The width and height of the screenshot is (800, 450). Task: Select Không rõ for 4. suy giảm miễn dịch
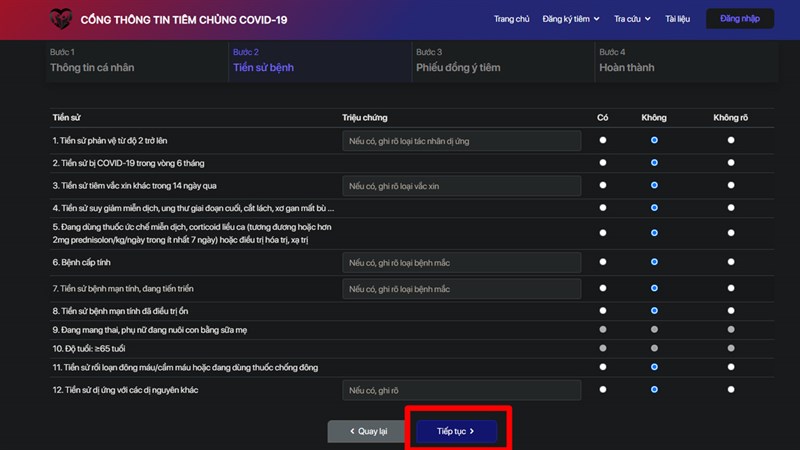pyautogui.click(x=731, y=208)
